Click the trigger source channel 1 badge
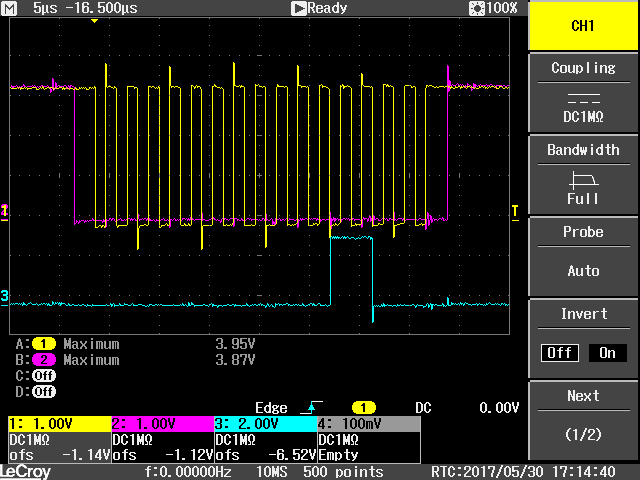 363,407
